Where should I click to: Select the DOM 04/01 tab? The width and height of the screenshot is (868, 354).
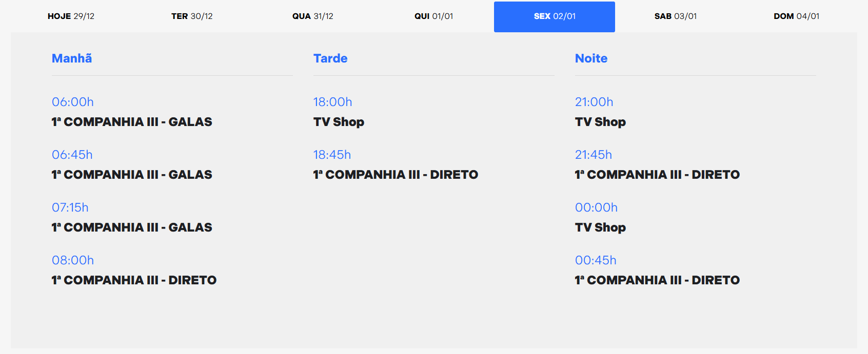797,16
